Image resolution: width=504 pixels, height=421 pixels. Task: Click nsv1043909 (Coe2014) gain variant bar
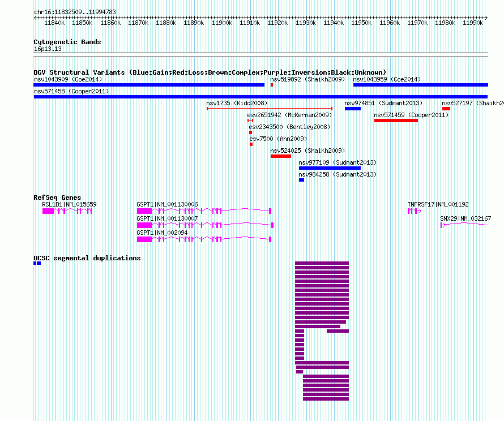click(149, 85)
